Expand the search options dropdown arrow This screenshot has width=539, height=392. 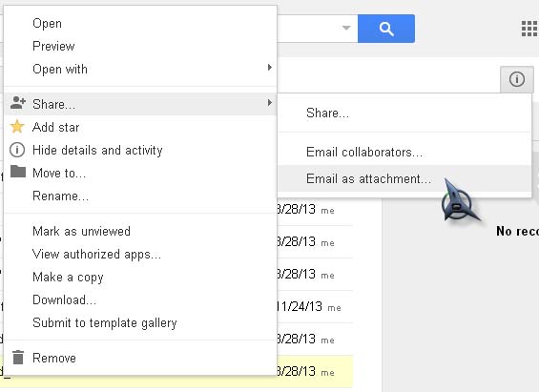click(346, 28)
